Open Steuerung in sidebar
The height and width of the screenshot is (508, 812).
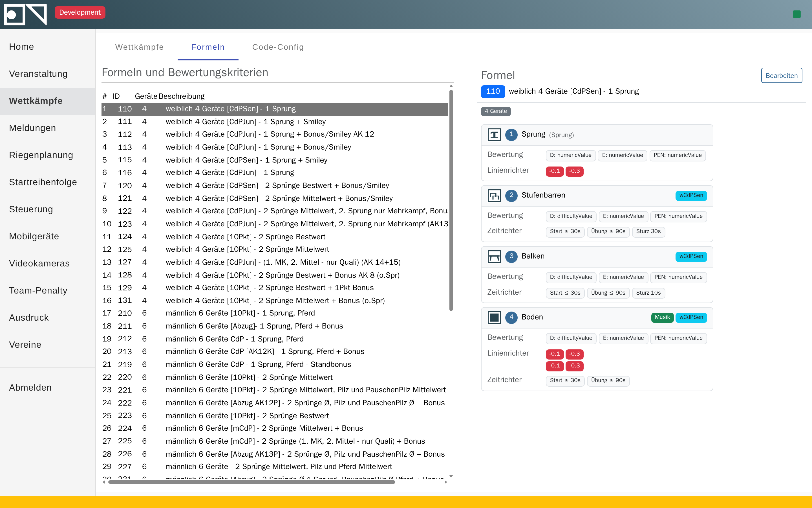[48, 209]
